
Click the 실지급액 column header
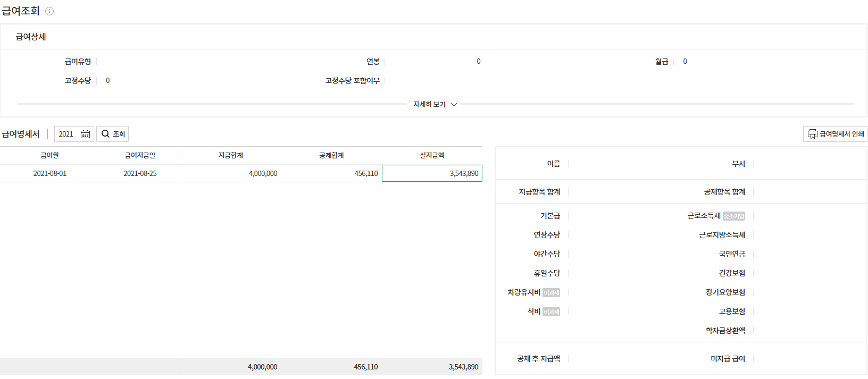point(432,155)
